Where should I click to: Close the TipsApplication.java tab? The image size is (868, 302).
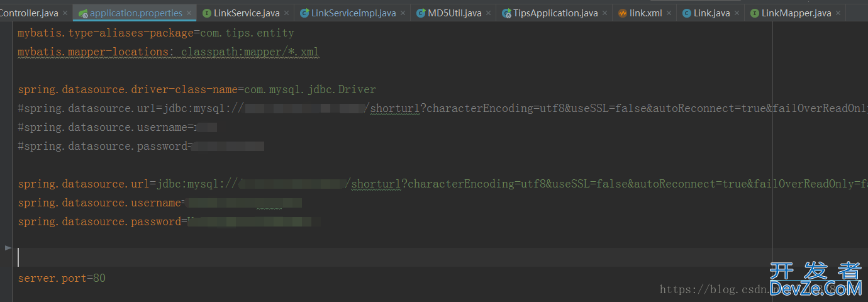click(x=604, y=13)
